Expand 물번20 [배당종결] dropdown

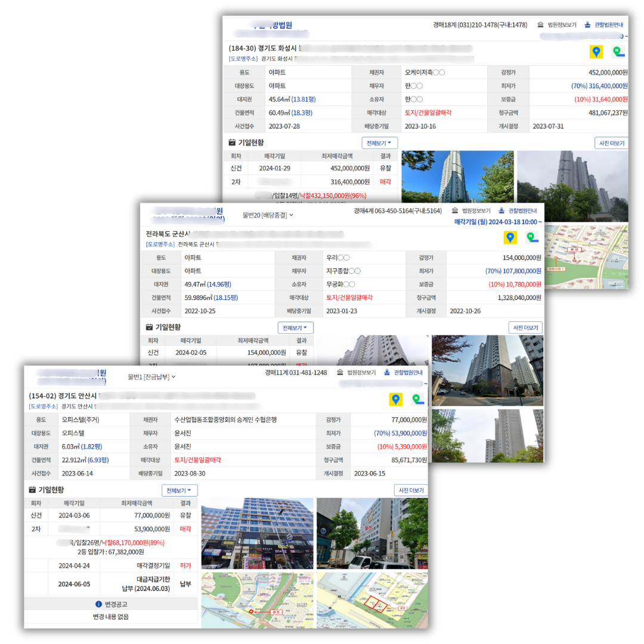pyautogui.click(x=268, y=215)
